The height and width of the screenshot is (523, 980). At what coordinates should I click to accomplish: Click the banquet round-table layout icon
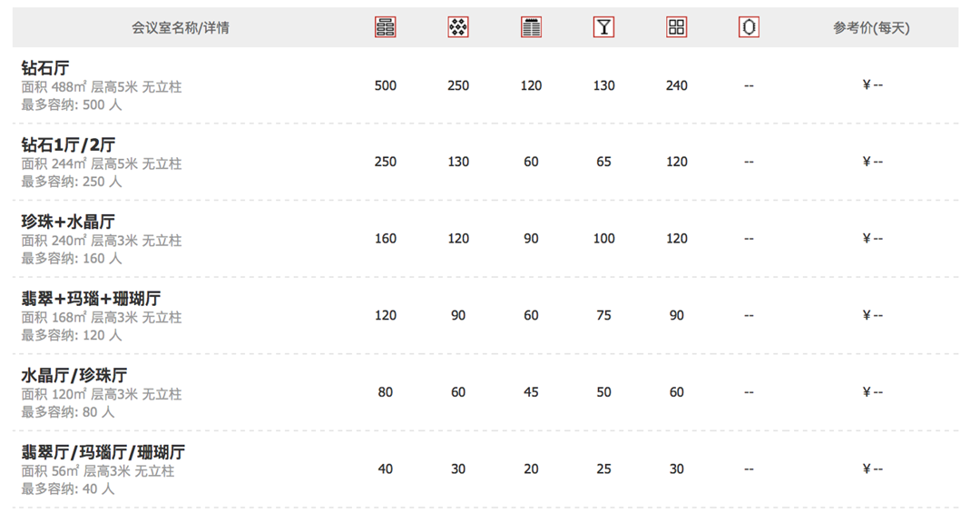pos(458,27)
